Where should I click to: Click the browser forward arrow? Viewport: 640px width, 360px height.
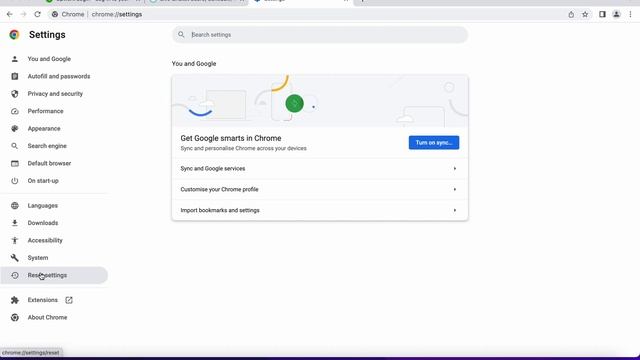point(23,14)
